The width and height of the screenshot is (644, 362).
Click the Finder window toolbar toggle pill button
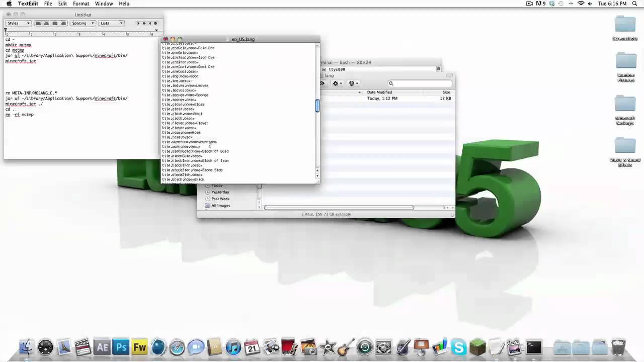[x=449, y=76]
